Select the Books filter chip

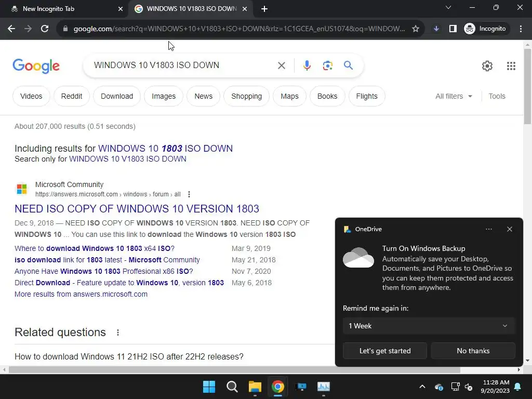(327, 96)
